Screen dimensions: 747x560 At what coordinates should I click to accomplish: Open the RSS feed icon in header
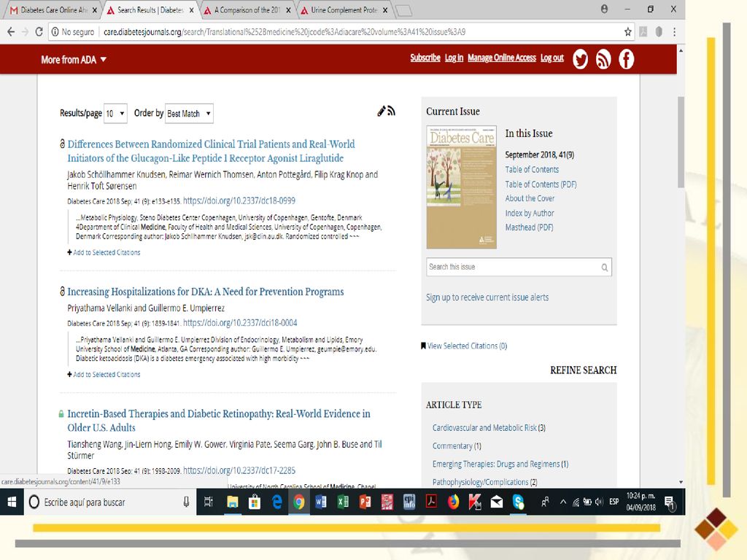pyautogui.click(x=603, y=60)
